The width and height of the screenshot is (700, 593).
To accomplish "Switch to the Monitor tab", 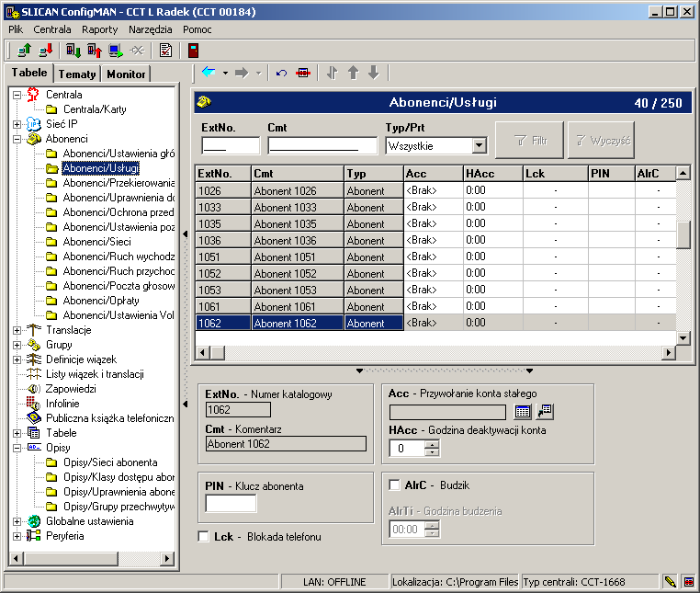I will [126, 74].
